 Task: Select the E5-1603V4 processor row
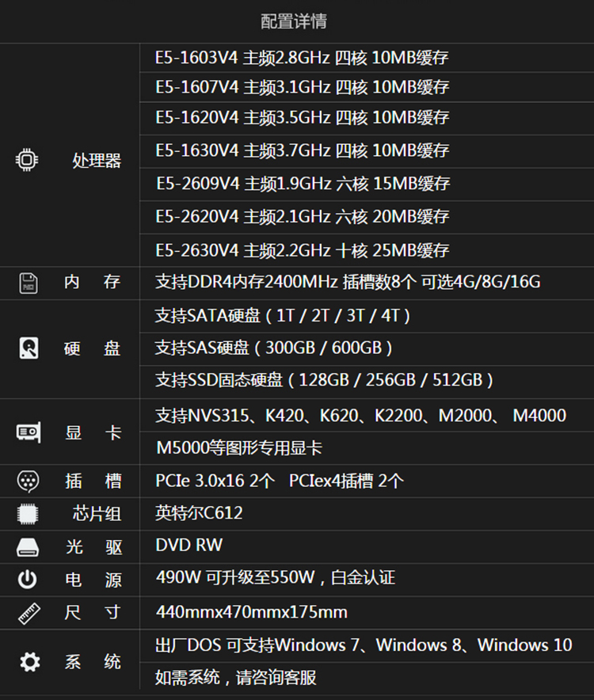tap(302, 58)
